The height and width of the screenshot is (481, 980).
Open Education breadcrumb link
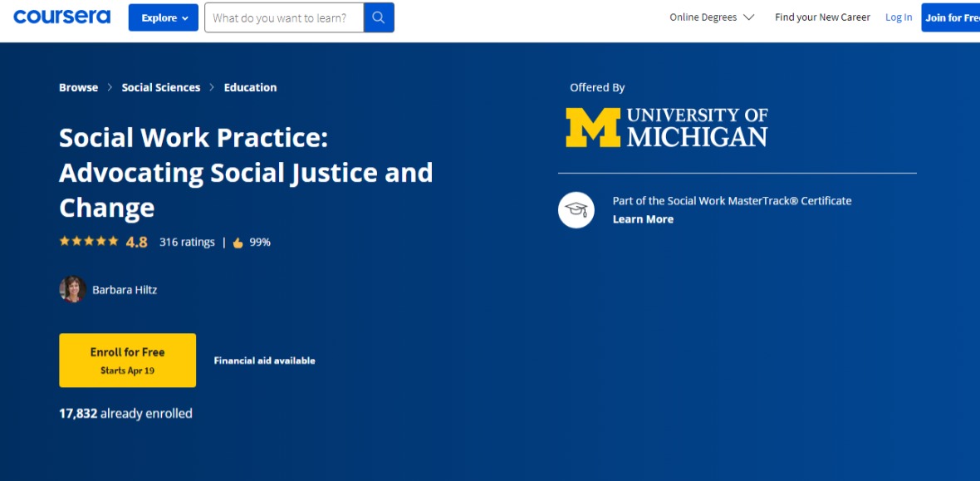250,87
